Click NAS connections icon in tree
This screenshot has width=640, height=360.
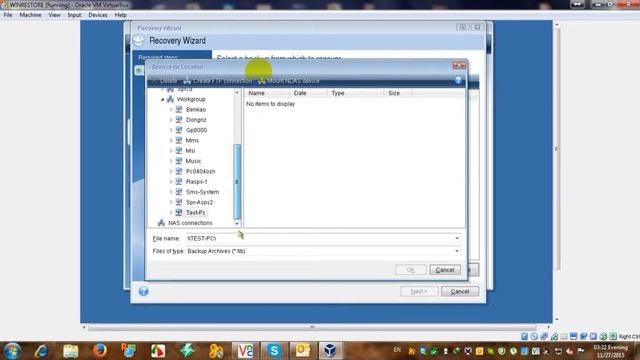(x=161, y=223)
